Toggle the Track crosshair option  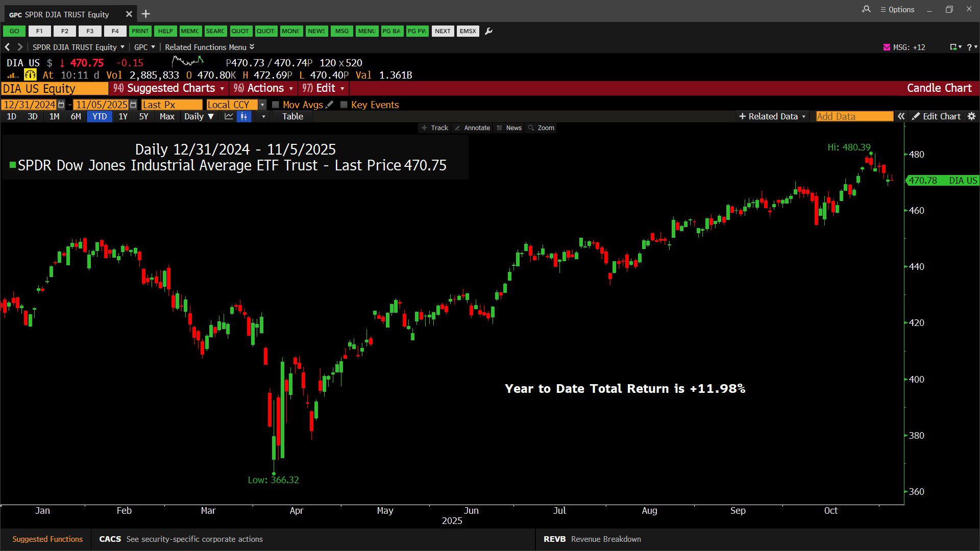pos(435,128)
